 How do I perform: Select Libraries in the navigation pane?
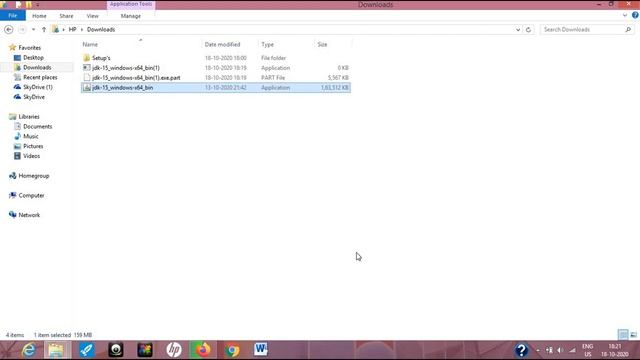(29, 117)
